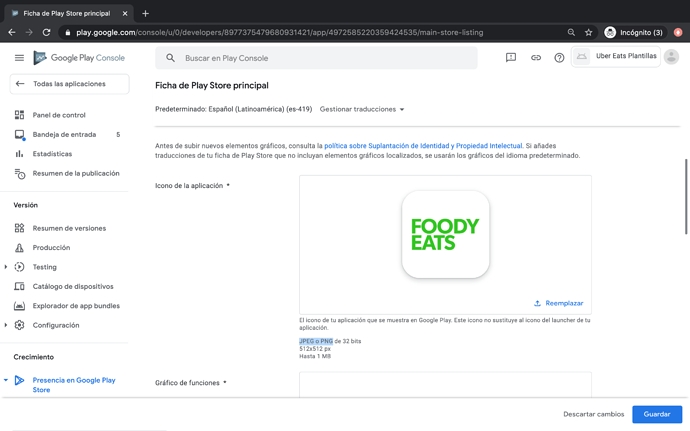This screenshot has width=690, height=431.
Task: Click the user account avatar
Action: tap(671, 57)
